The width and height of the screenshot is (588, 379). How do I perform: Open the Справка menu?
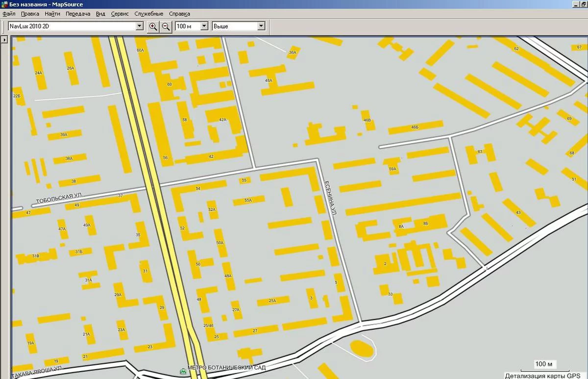pyautogui.click(x=179, y=14)
